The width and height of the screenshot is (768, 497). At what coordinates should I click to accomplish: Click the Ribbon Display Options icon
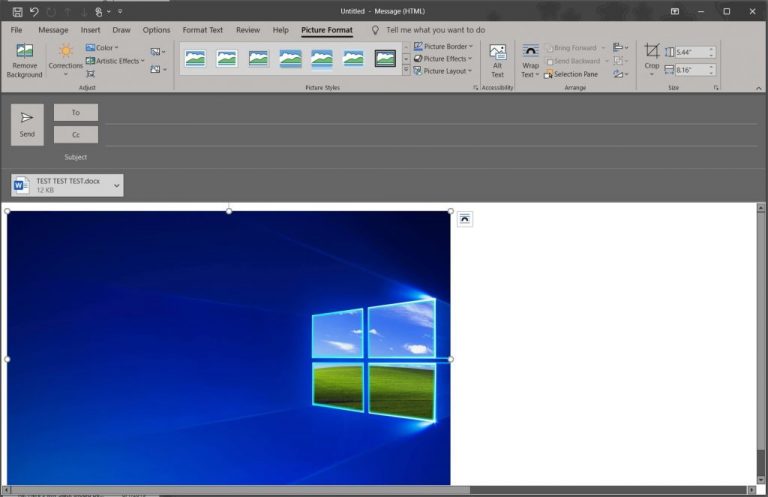675,11
